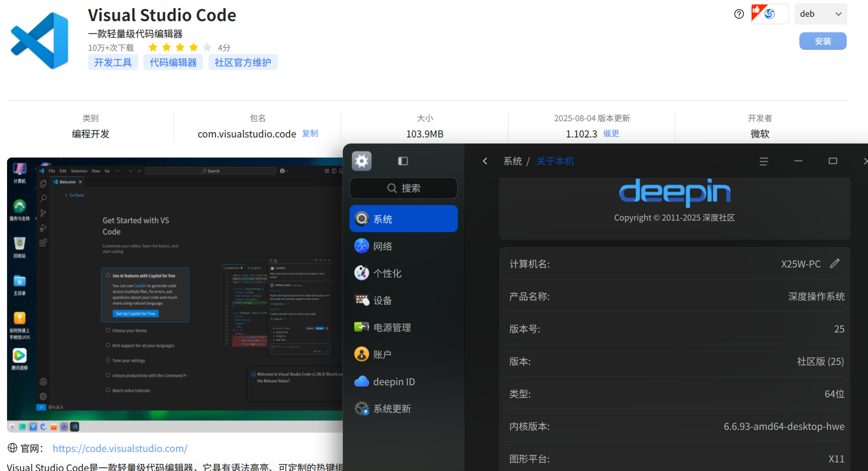Click the 催更 link next to version

click(611, 133)
